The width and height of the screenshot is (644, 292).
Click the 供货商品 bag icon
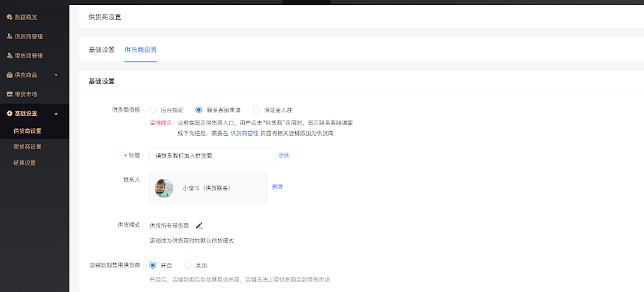pos(9,75)
